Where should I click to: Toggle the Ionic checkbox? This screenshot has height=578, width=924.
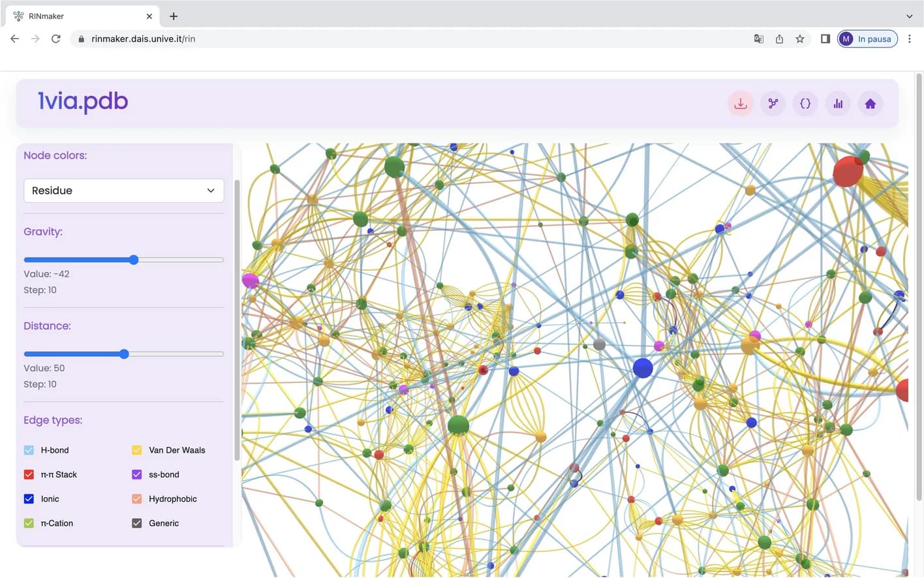pos(29,499)
